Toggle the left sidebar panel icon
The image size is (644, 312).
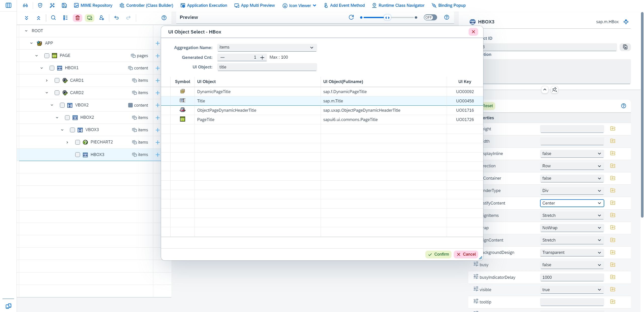tap(8, 5)
